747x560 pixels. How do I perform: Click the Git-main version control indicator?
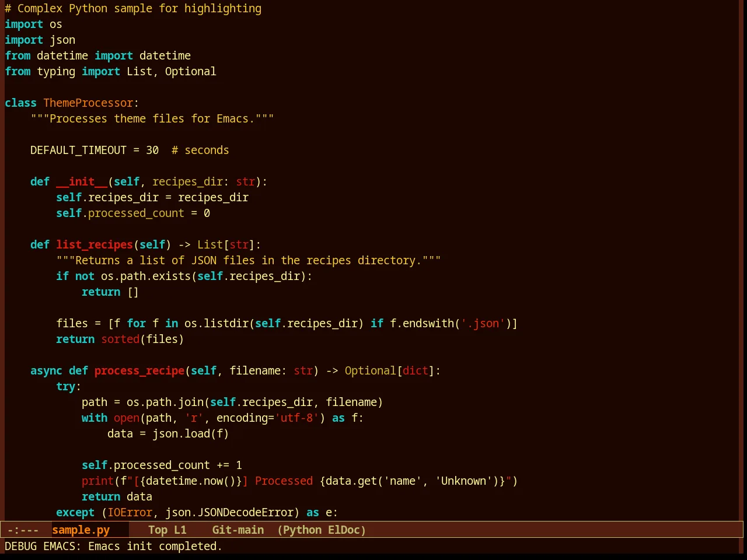pos(238,530)
